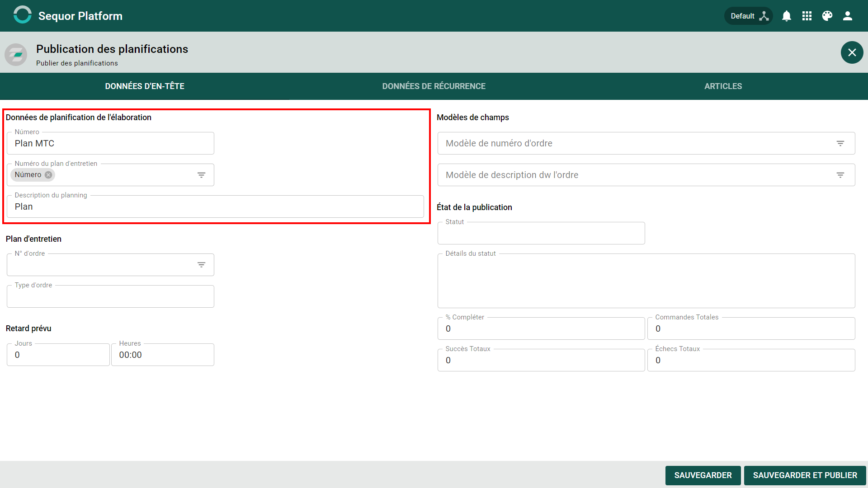Click the Sequor Platform logo icon
Viewport: 868px width, 488px height.
tap(22, 15)
